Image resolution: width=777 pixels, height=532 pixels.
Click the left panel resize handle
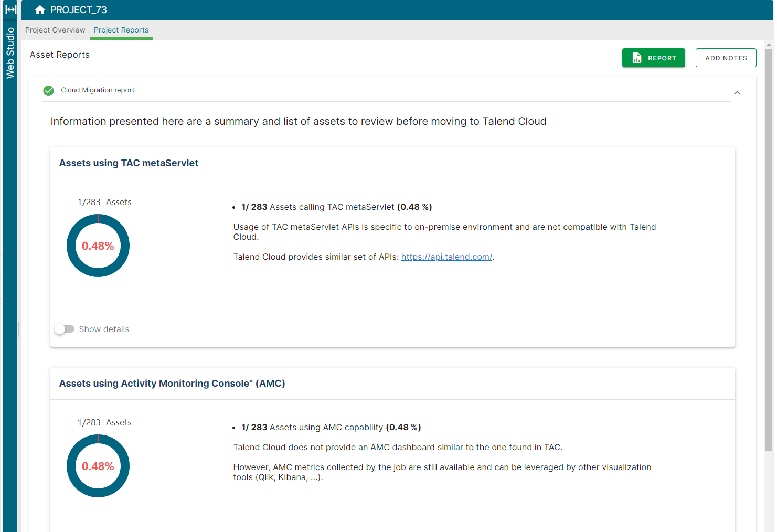(x=19, y=329)
